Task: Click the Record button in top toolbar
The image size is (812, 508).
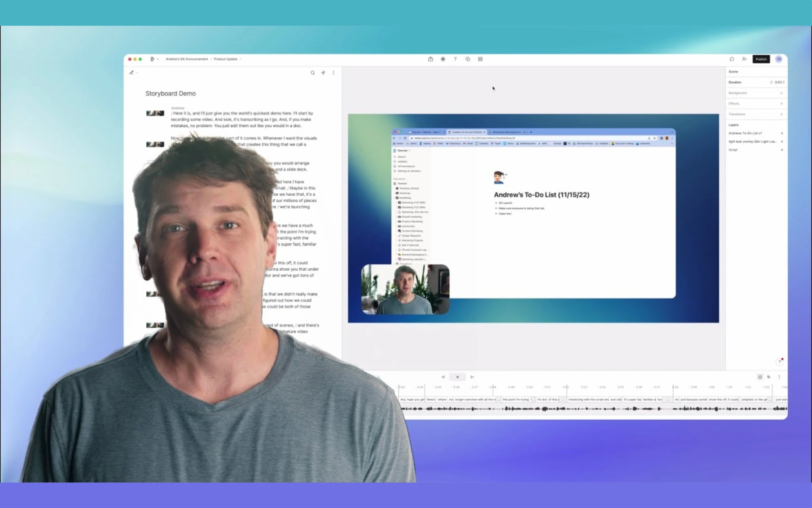Action: [x=443, y=59]
